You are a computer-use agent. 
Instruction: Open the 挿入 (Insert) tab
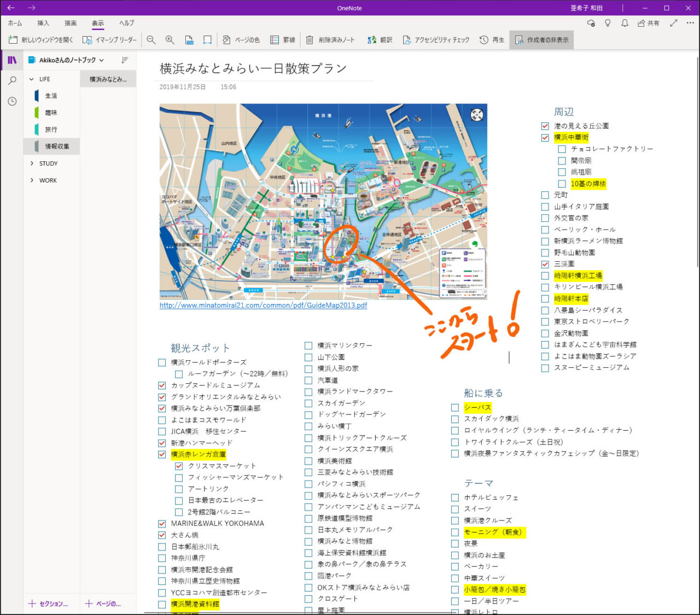click(43, 23)
